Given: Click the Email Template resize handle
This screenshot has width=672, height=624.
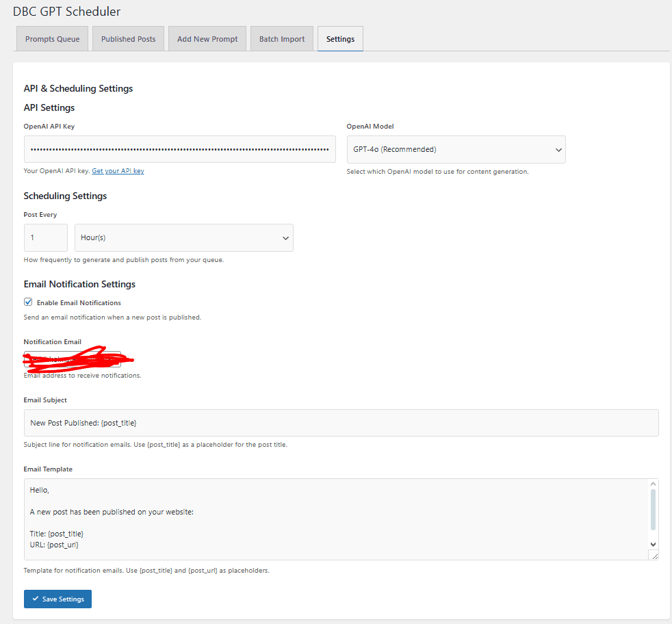Looking at the screenshot, I should point(654,556).
